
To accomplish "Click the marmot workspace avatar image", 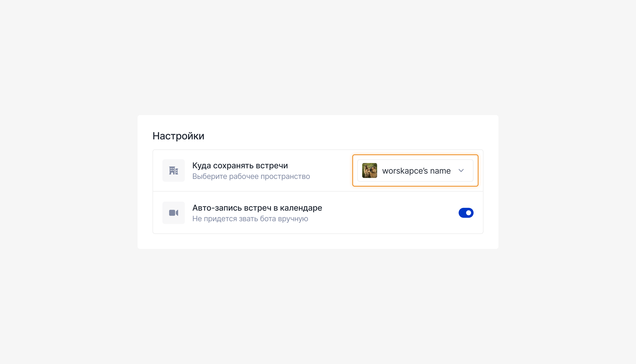I will [x=369, y=170].
